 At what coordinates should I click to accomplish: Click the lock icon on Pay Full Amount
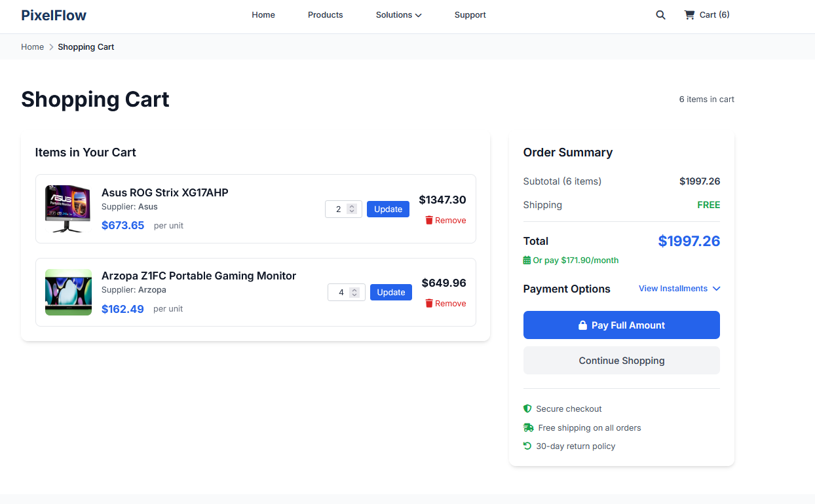pos(582,325)
